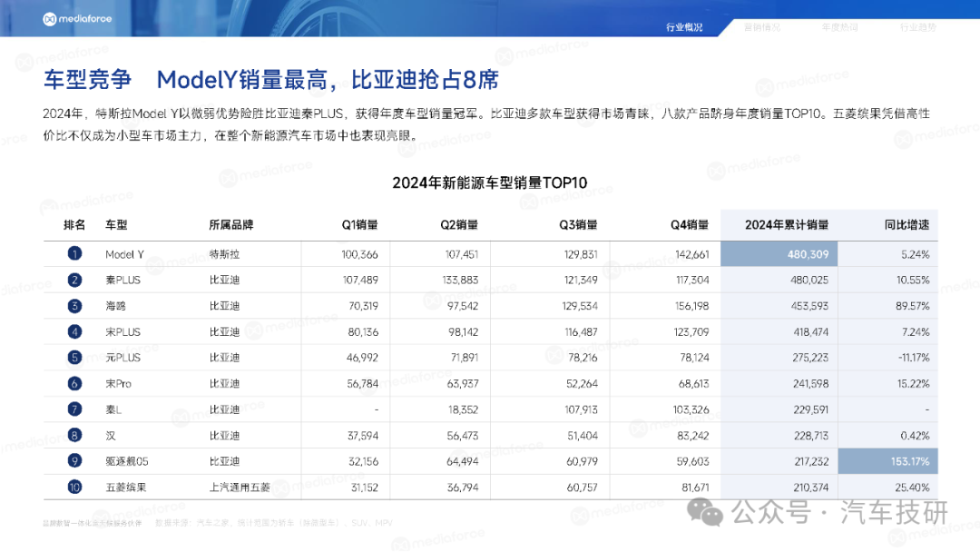Click the mediaforce logo in header
Screen dimensions: 980x552
pos(77,19)
